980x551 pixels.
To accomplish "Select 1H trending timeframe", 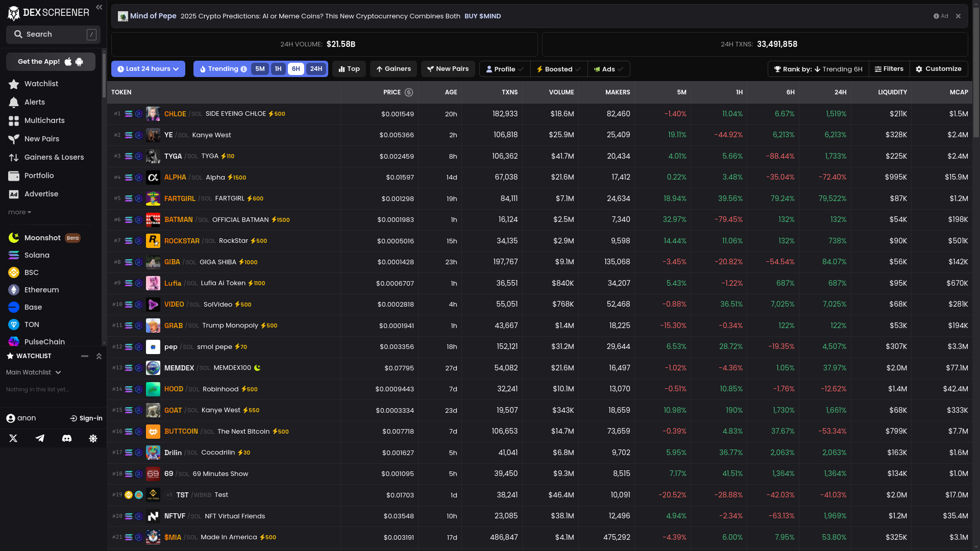I will point(278,69).
